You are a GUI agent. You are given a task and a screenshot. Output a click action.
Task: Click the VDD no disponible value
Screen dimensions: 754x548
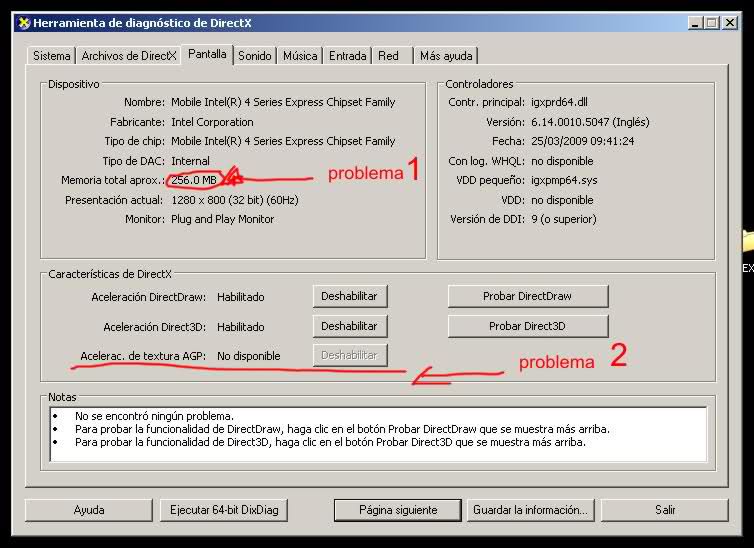point(562,200)
